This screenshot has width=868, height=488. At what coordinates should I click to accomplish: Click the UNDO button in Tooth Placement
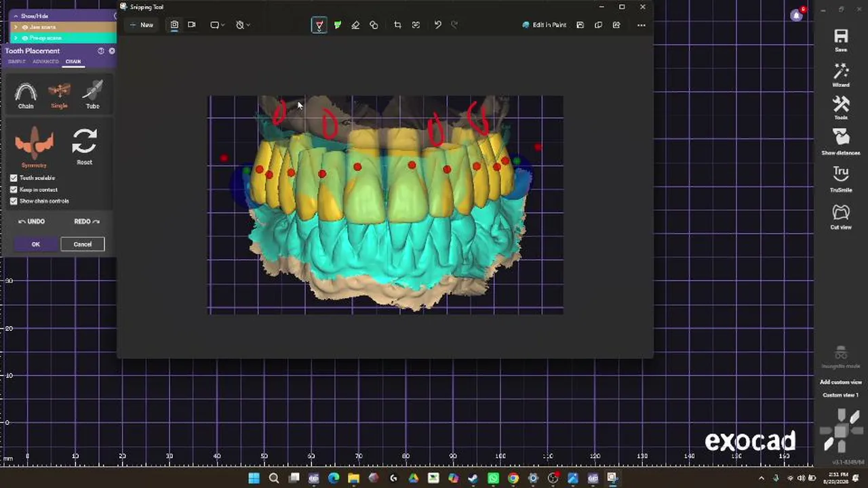tap(31, 222)
